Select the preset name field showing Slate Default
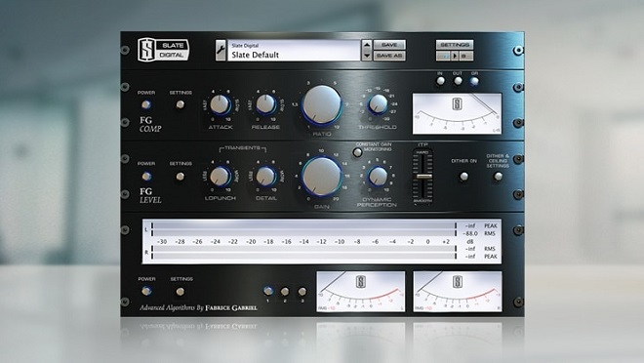 click(x=294, y=50)
